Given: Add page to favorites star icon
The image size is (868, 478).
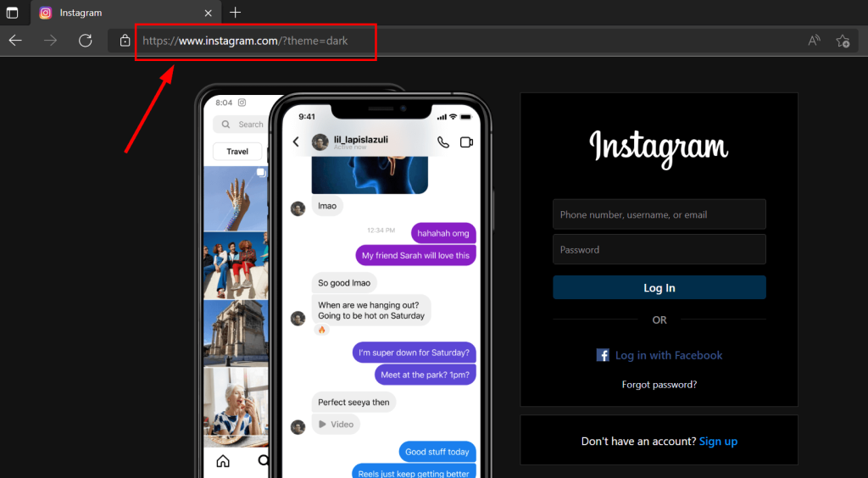Looking at the screenshot, I should 843,41.
